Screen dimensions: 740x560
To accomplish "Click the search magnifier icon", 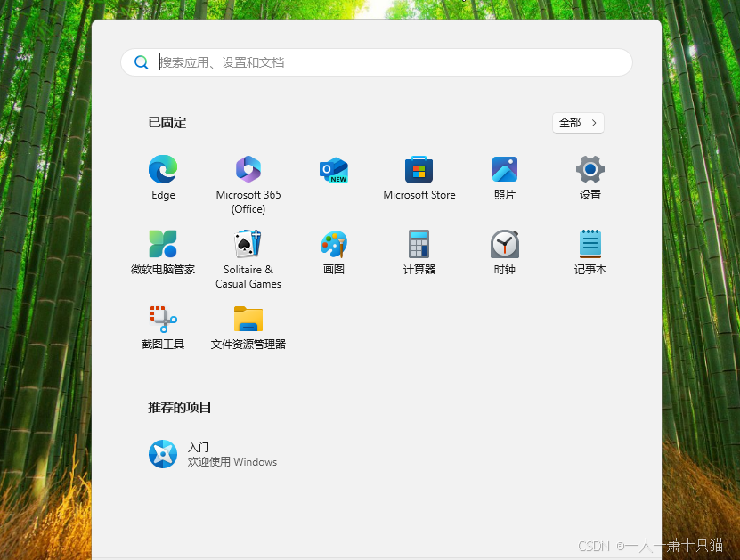I will [141, 62].
